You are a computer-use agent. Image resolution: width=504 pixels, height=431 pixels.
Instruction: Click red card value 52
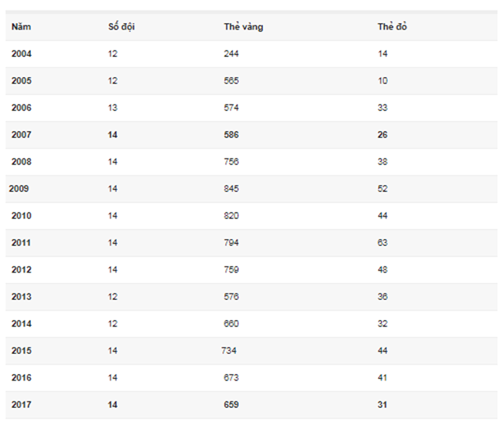tap(382, 189)
